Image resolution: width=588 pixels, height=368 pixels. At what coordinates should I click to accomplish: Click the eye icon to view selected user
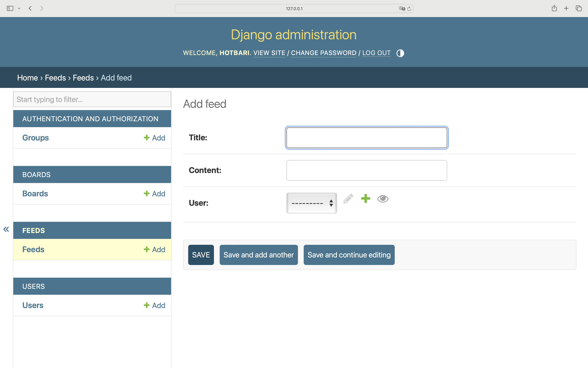(383, 199)
